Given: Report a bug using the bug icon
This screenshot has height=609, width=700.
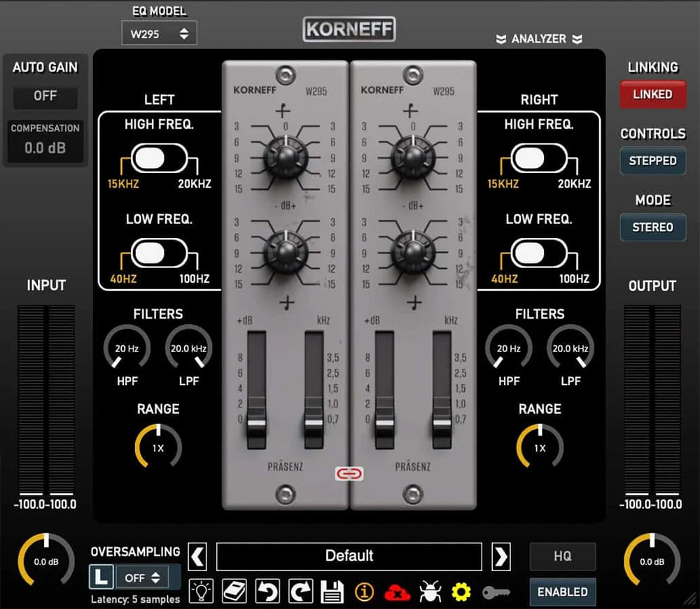Looking at the screenshot, I should [x=429, y=591].
